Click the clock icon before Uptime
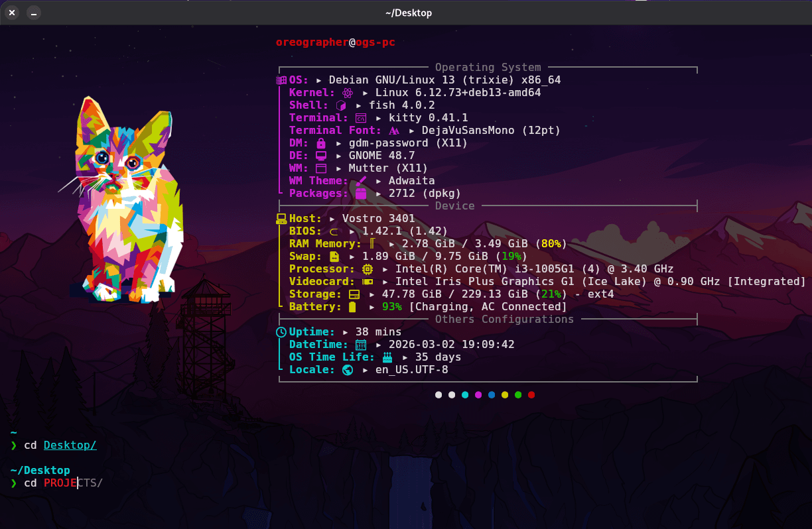Image resolution: width=812 pixels, height=529 pixels. 281,332
